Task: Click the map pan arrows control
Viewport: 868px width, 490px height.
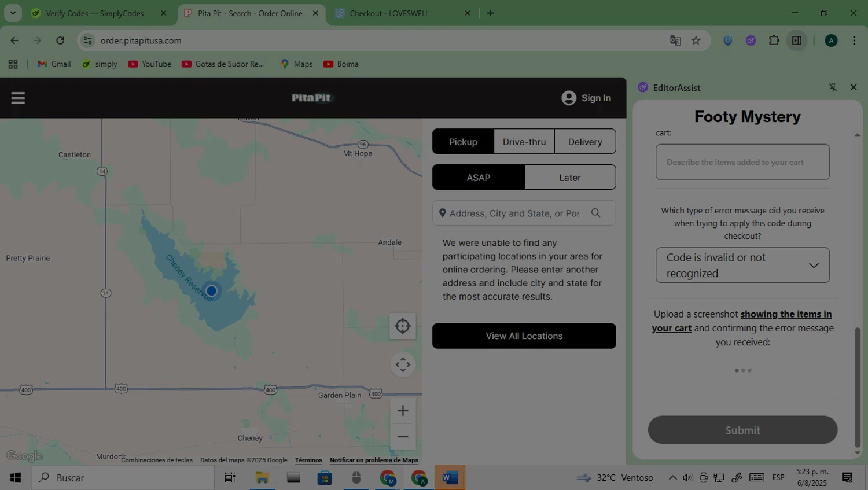Action: (403, 364)
